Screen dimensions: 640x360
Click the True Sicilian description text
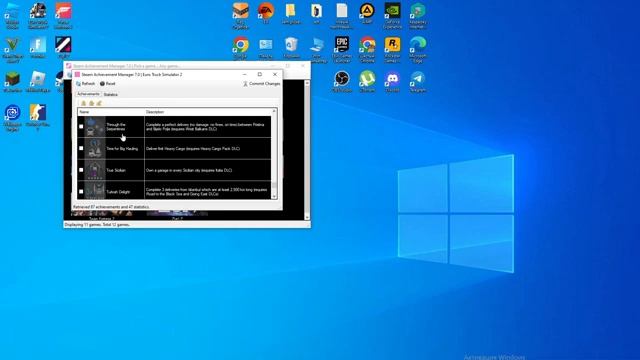189,170
